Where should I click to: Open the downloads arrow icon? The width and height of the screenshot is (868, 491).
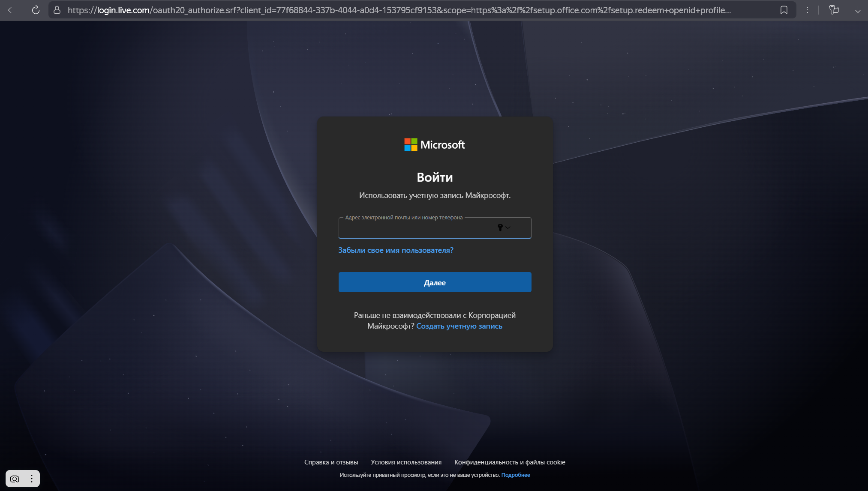tap(857, 10)
